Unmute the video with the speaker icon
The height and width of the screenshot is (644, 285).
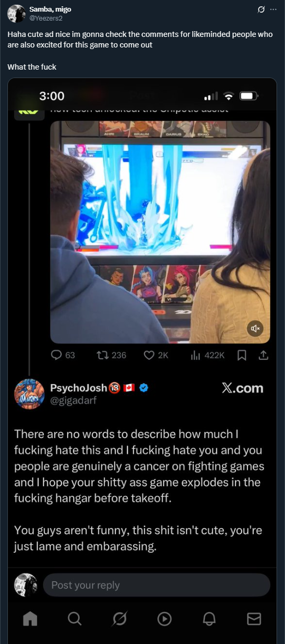(255, 329)
